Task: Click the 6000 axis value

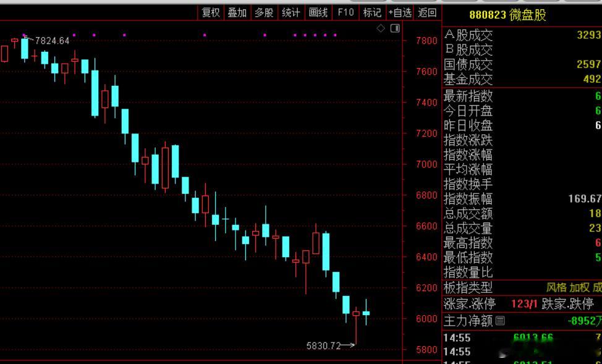Action: point(426,319)
